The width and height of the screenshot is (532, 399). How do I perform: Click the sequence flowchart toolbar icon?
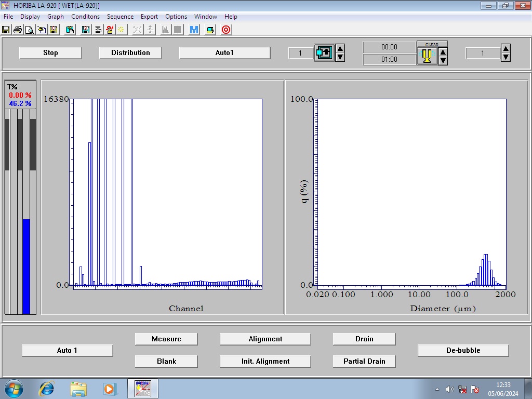[x=98, y=30]
